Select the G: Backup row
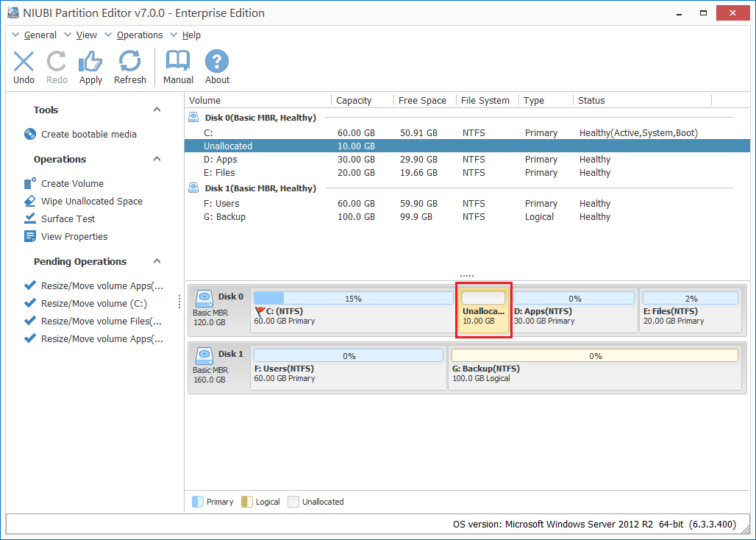Screen dimensions: 756x540 pyautogui.click(x=467, y=216)
